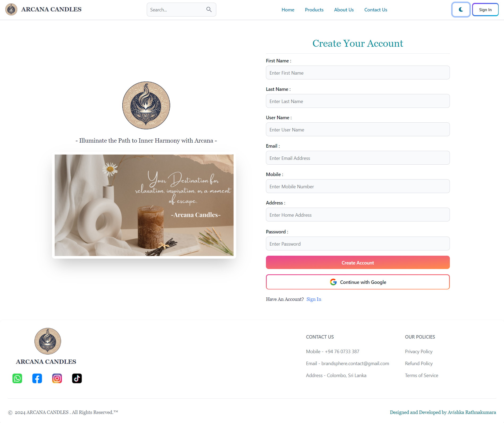Click the Arcana Candles header logo
504x423 pixels.
[11, 10]
